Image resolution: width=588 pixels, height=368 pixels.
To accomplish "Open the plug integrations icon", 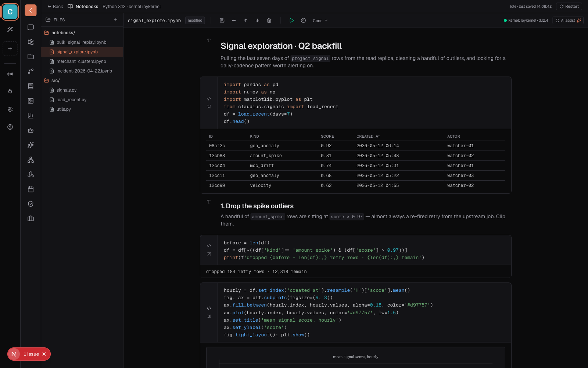I will pyautogui.click(x=10, y=92).
